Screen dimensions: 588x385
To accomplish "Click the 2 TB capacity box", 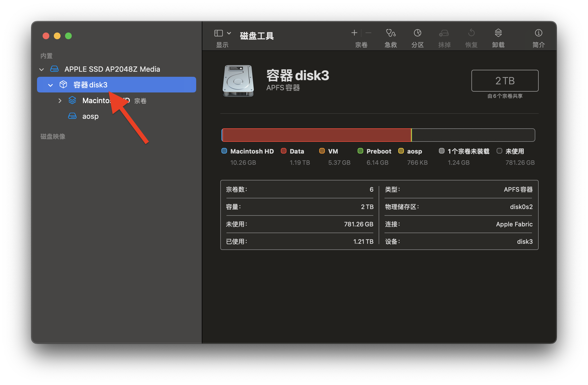I will (505, 81).
